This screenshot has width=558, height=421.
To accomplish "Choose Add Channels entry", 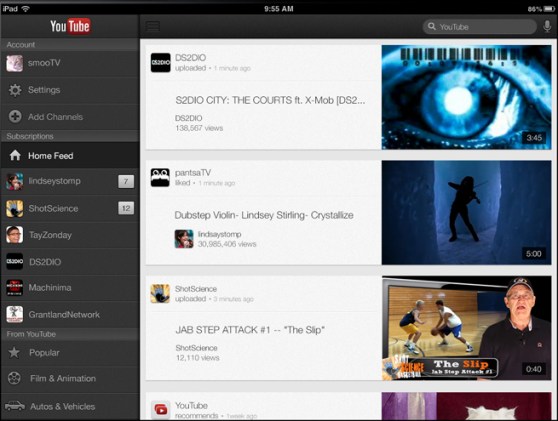I will tap(70, 117).
